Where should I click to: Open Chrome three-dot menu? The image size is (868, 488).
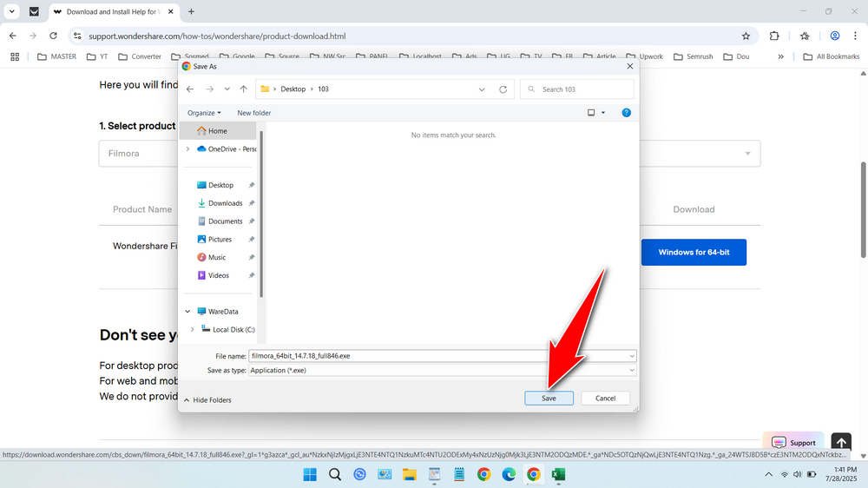(x=855, y=36)
